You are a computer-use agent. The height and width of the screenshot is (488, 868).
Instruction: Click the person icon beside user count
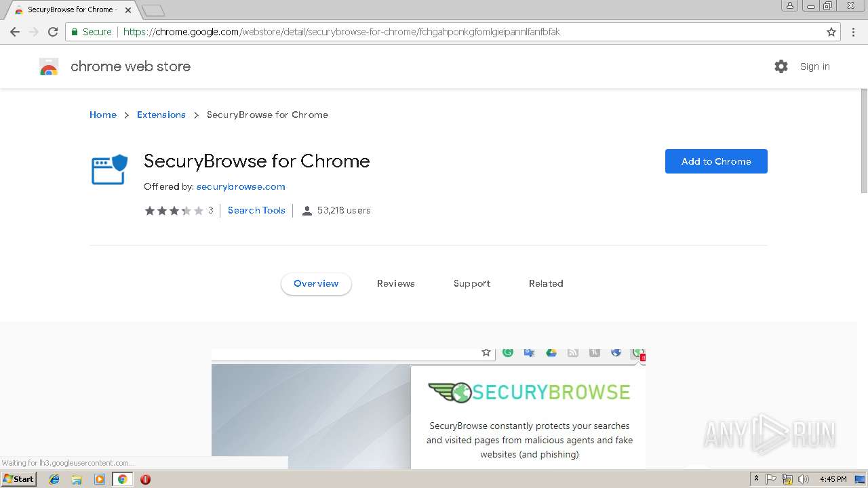(x=307, y=211)
